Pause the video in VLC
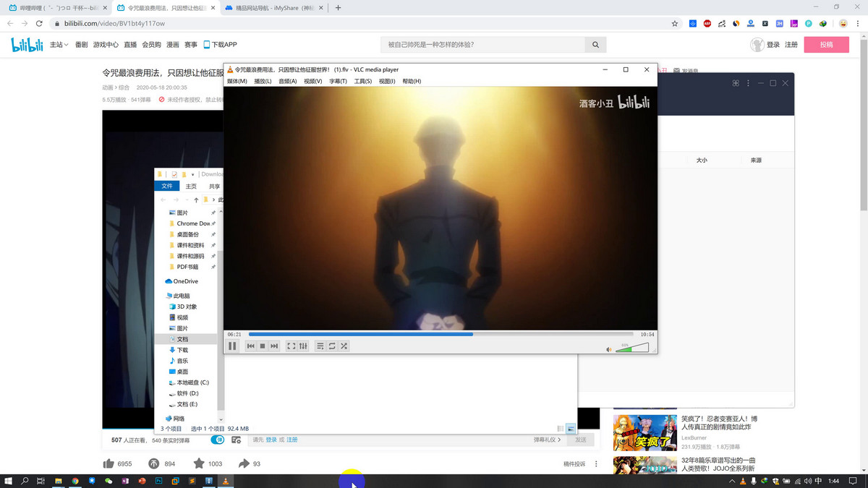This screenshot has height=488, width=868. [232, 346]
